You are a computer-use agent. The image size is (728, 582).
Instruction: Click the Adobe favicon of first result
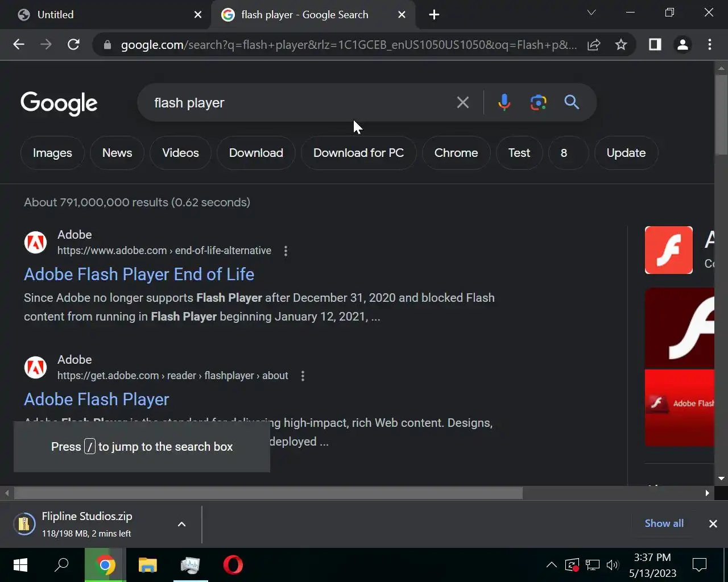pos(35,242)
